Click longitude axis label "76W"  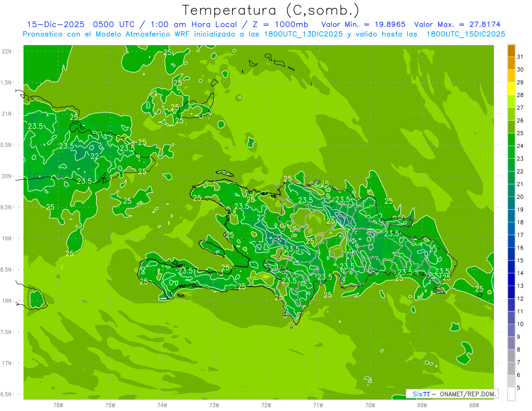[x=58, y=405]
